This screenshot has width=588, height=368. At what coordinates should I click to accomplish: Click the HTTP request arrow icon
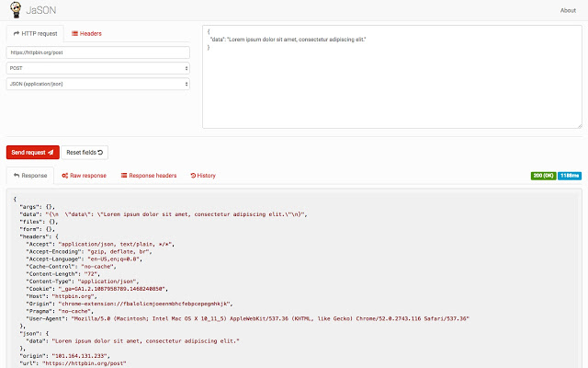[17, 33]
